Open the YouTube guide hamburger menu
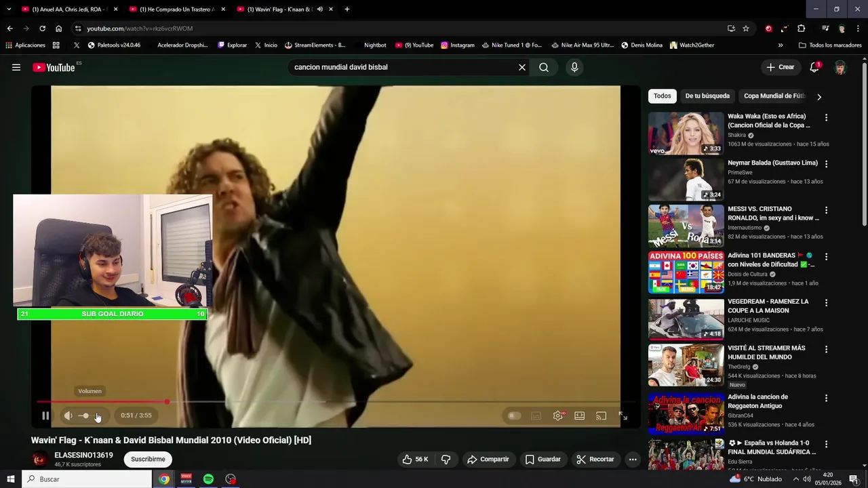 [x=16, y=67]
